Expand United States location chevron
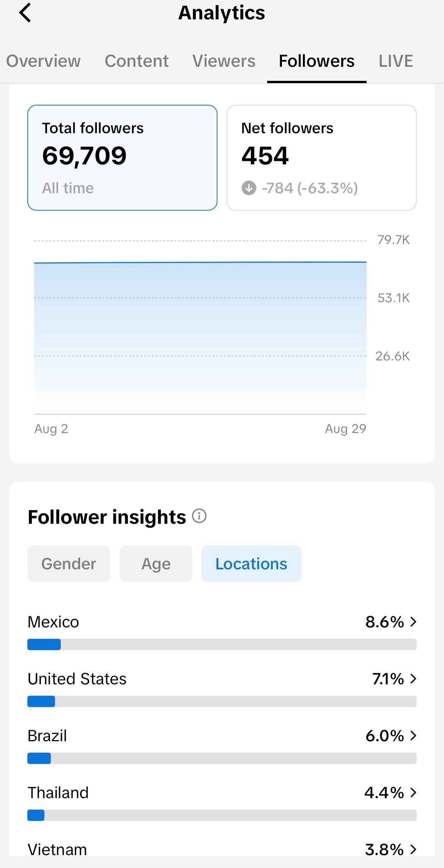Image resolution: width=444 pixels, height=868 pixels. pyautogui.click(x=414, y=679)
